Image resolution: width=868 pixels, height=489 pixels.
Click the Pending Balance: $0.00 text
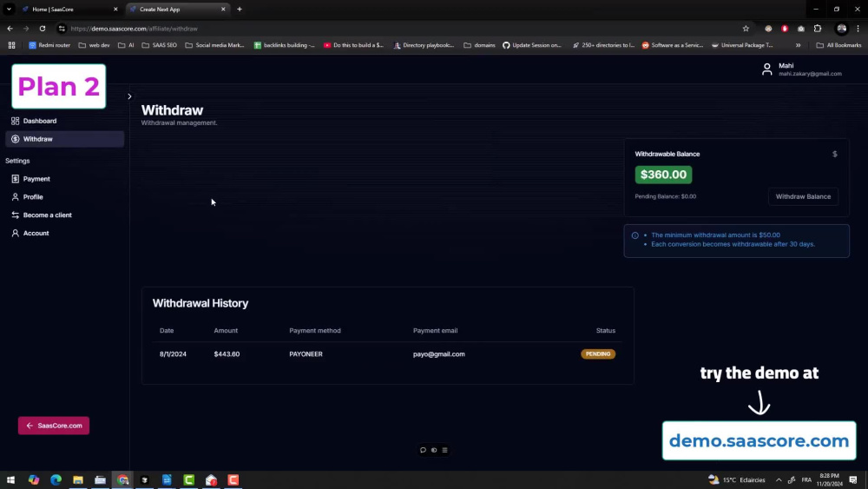(666, 196)
